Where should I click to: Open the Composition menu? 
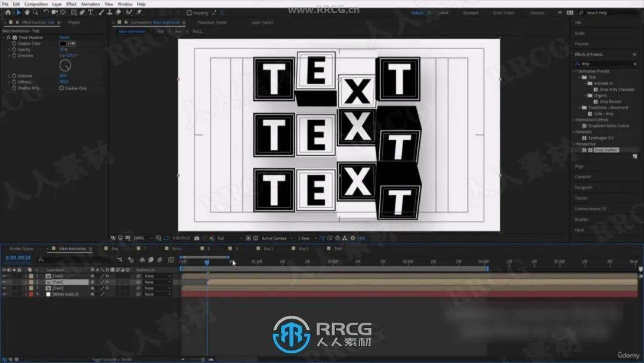click(x=36, y=4)
